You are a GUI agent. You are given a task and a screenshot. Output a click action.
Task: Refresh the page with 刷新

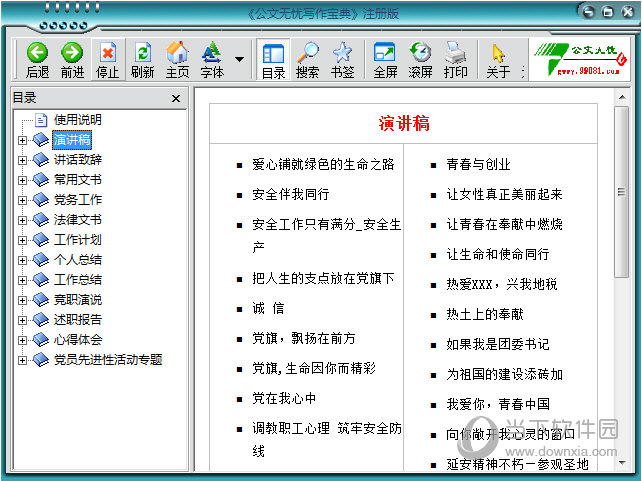pos(142,60)
